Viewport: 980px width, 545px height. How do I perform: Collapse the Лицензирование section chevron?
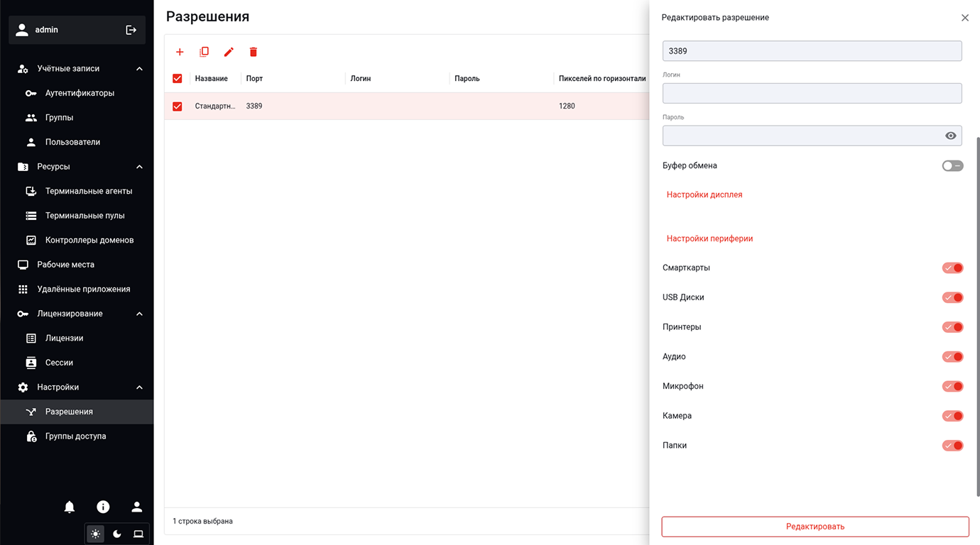coord(139,314)
